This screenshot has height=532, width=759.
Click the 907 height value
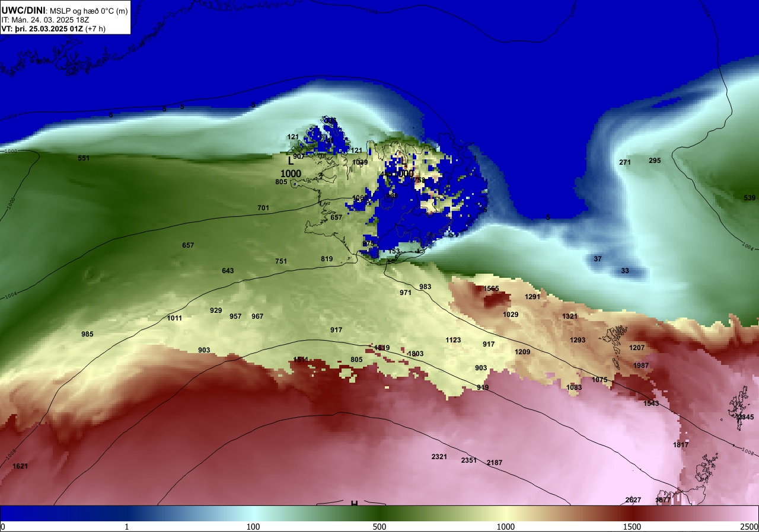pyautogui.click(x=299, y=156)
